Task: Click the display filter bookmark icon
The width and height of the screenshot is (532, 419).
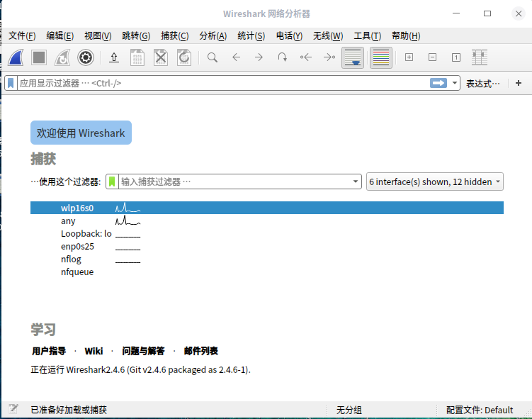Action: 11,83
